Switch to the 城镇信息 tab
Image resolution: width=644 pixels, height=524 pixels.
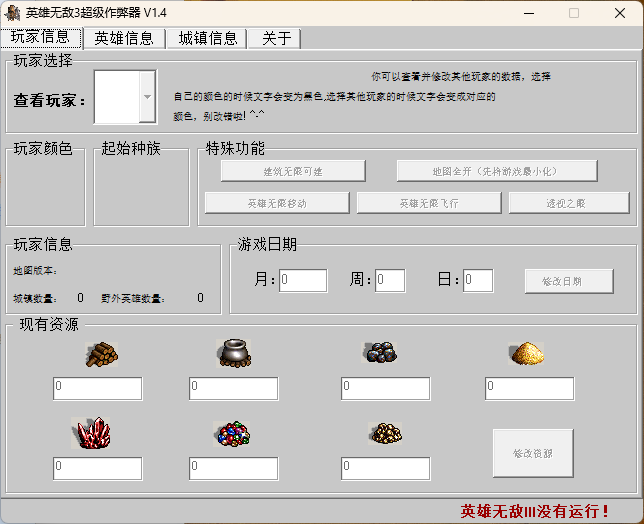[208, 39]
